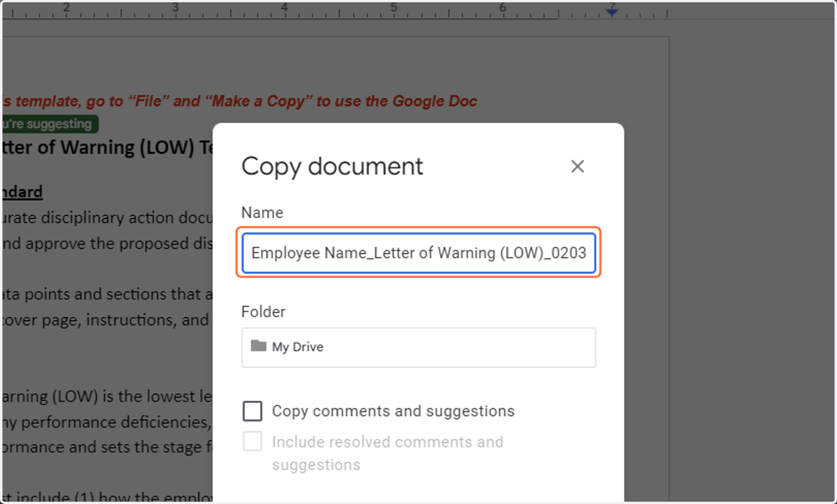
Task: Click the "Copy document" dialog title
Action: pyautogui.click(x=332, y=167)
